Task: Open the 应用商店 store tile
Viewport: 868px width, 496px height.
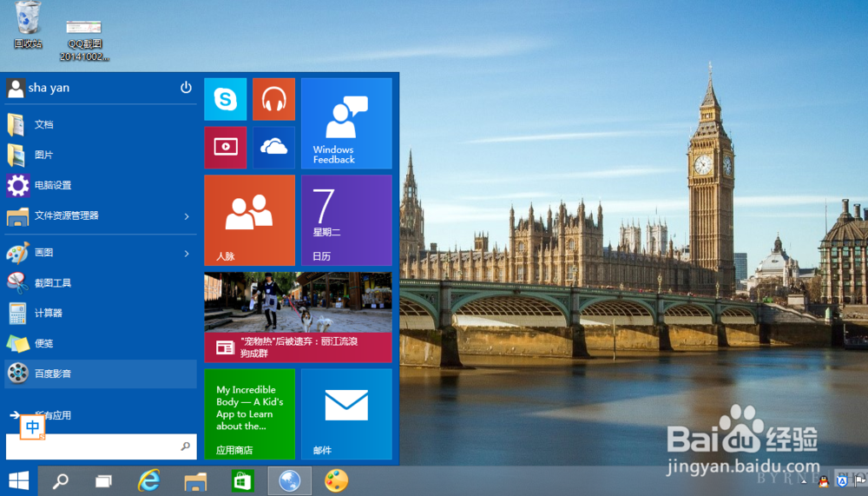Action: coord(250,414)
